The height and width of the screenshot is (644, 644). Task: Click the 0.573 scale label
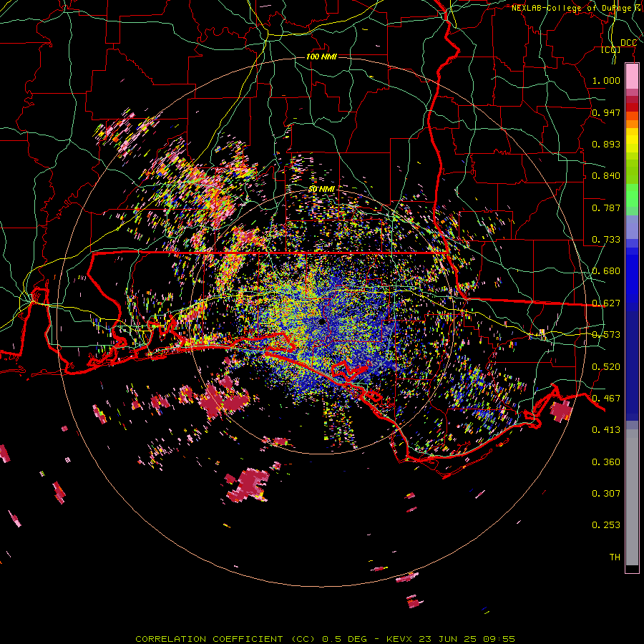(x=606, y=335)
